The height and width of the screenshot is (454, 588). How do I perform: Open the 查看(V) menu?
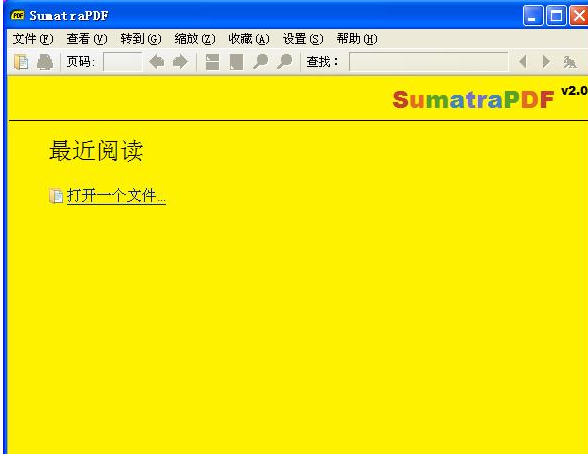(x=87, y=39)
